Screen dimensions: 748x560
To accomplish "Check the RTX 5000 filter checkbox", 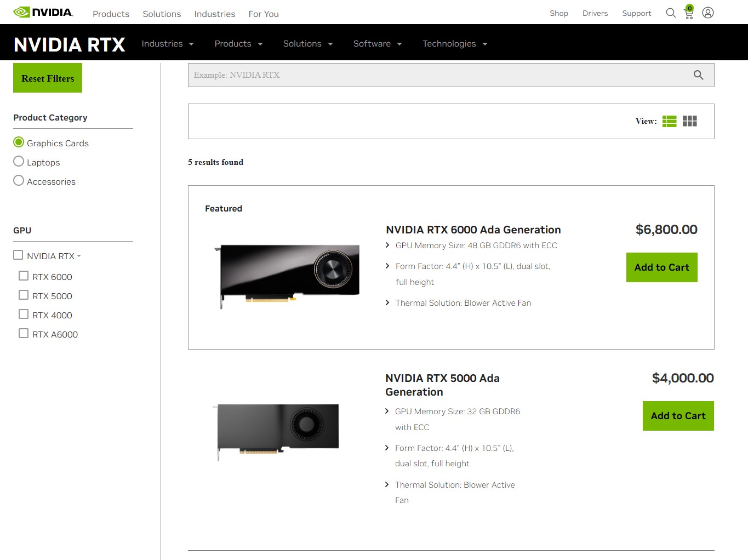I will coord(24,295).
